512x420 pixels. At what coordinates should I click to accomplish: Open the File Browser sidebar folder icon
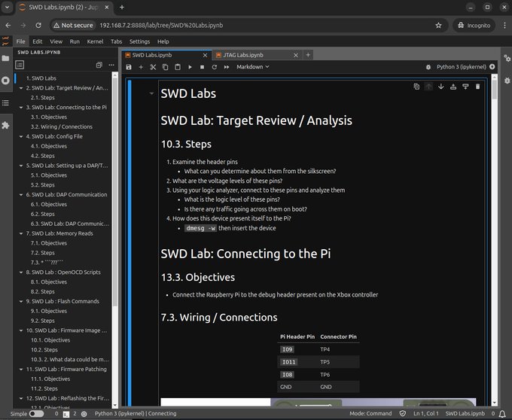pos(5,59)
